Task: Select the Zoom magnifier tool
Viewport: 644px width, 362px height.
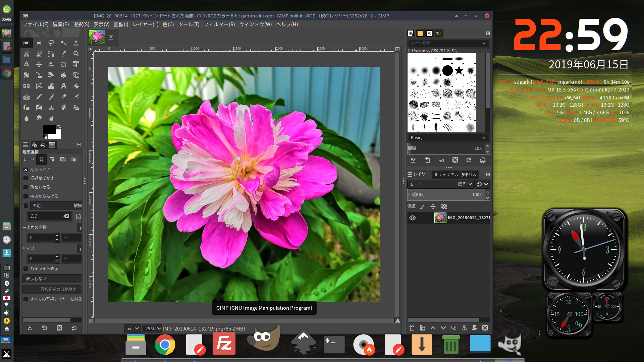Action: (x=76, y=54)
